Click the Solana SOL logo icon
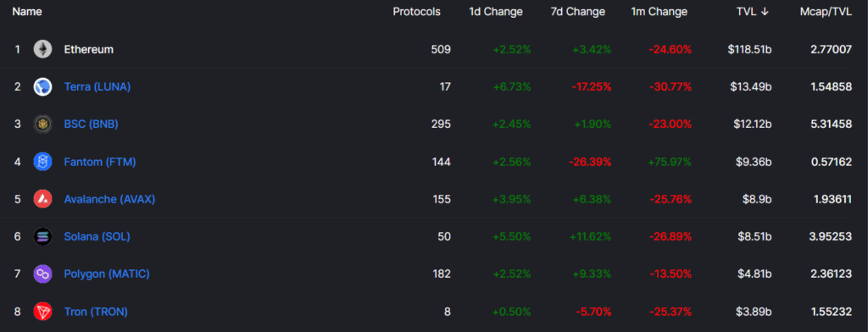The height and width of the screenshot is (332, 868). (42, 236)
